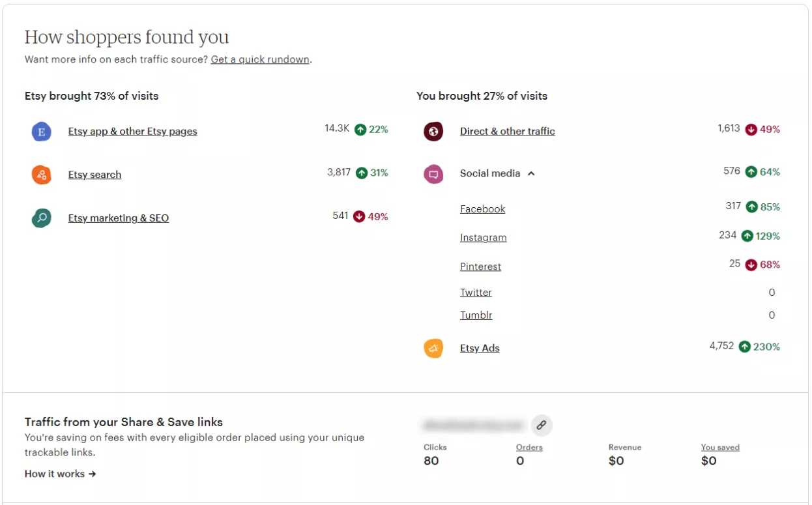Open 'Get a quick rundown' link
This screenshot has width=812, height=505.
[260, 59]
